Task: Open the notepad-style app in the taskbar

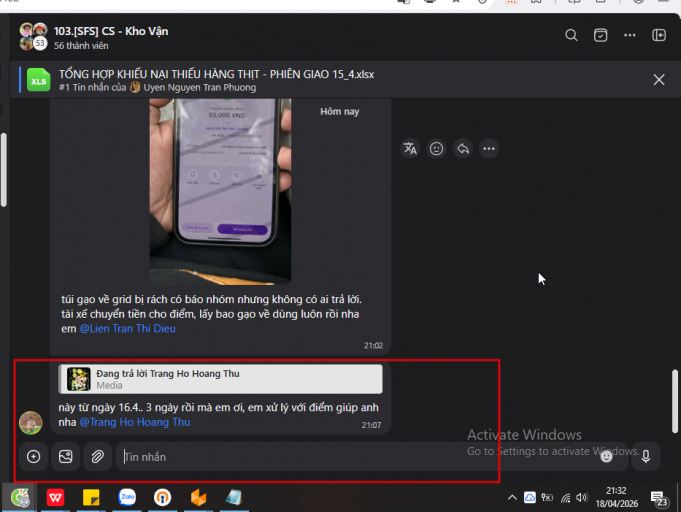Action: pyautogui.click(x=234, y=498)
